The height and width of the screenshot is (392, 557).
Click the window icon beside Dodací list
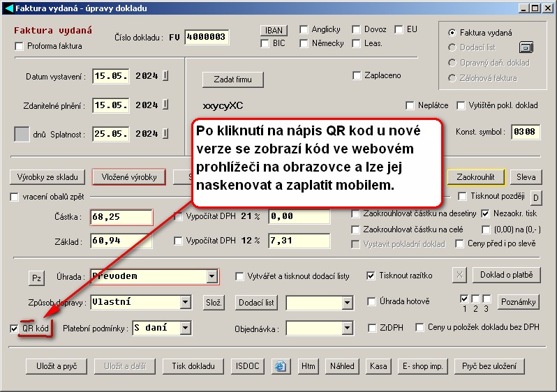point(526,47)
